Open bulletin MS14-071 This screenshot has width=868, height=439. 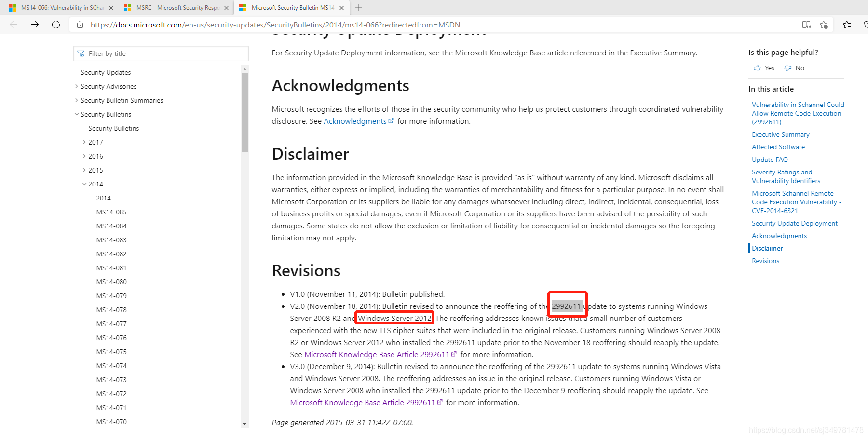(111, 408)
